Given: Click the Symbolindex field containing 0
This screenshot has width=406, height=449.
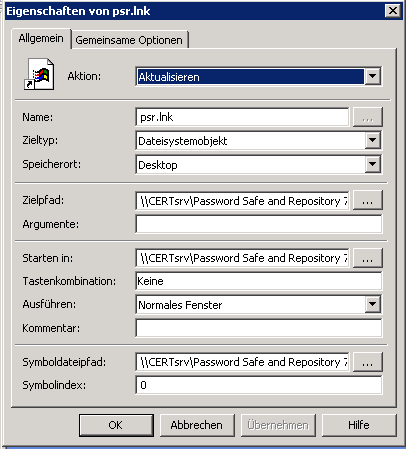Looking at the screenshot, I should (x=259, y=385).
